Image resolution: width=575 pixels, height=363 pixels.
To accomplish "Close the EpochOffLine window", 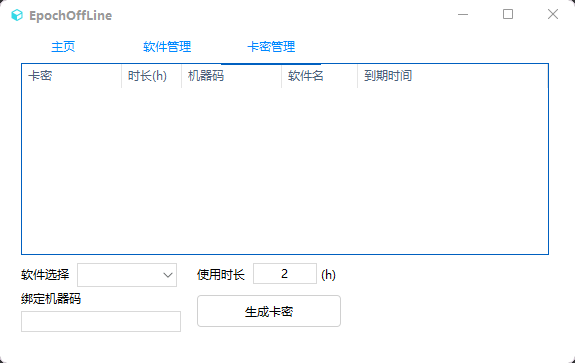I will coord(553,15).
